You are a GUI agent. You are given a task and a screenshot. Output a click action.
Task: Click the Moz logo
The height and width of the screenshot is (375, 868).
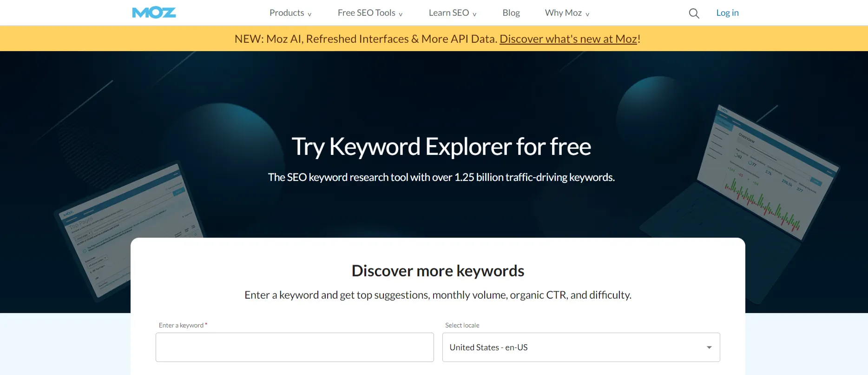(154, 13)
